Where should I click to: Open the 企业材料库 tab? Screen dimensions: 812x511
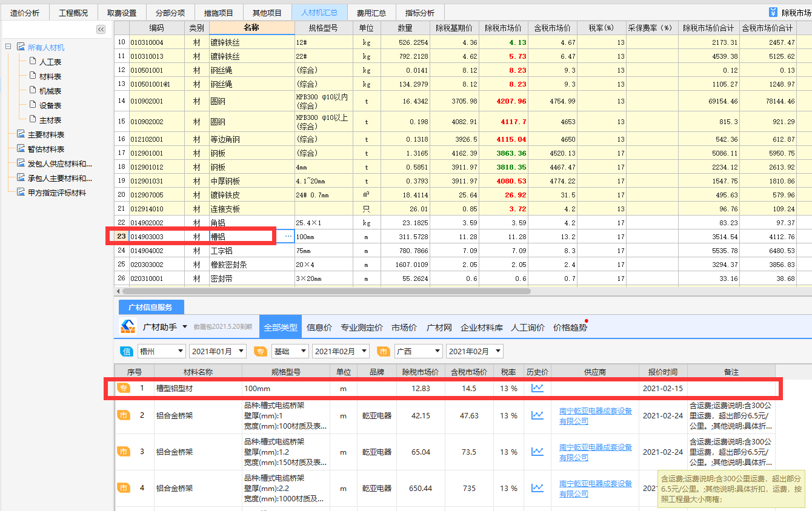(x=482, y=327)
